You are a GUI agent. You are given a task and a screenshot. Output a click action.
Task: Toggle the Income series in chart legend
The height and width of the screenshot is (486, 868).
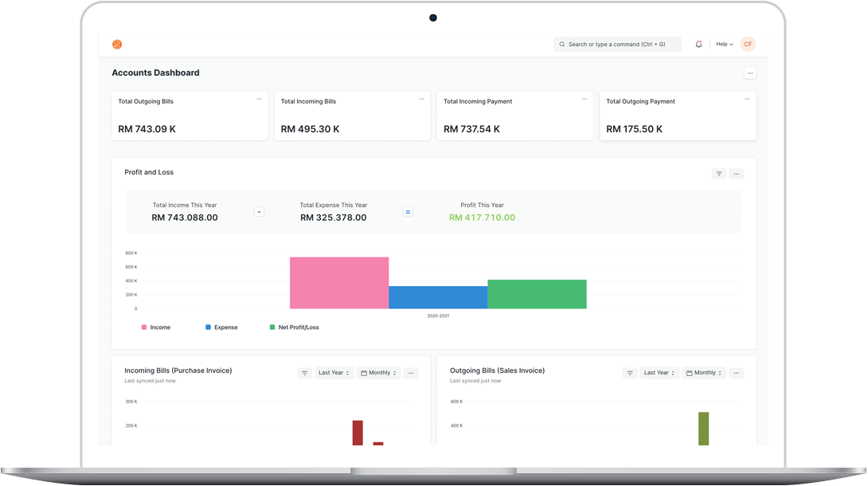click(156, 327)
